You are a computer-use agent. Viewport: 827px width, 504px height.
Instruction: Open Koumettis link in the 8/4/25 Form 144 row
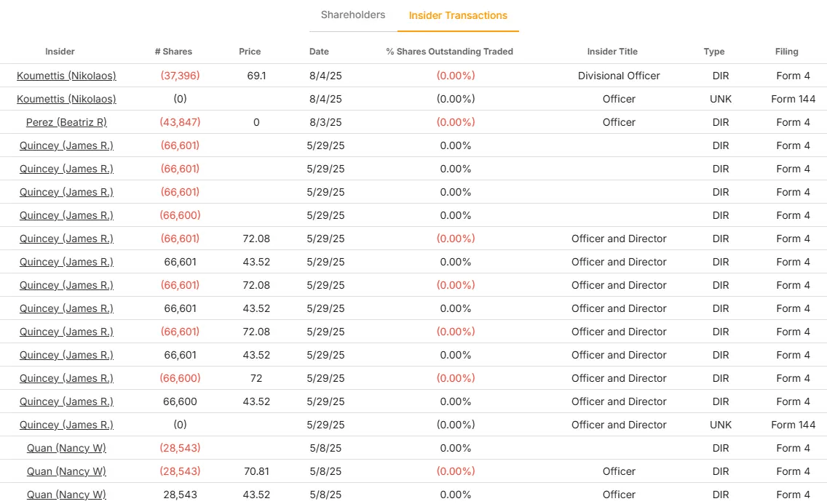[x=66, y=99]
